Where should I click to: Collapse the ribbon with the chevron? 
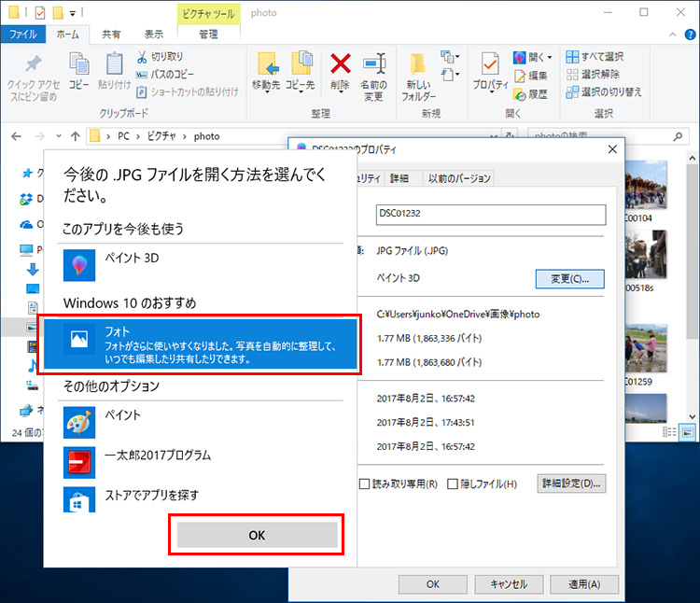[672, 35]
